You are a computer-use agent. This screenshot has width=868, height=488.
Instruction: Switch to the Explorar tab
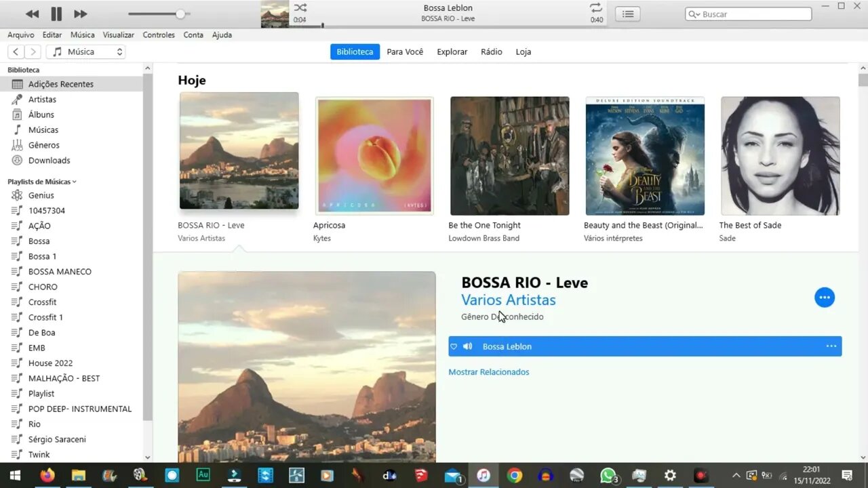click(452, 52)
